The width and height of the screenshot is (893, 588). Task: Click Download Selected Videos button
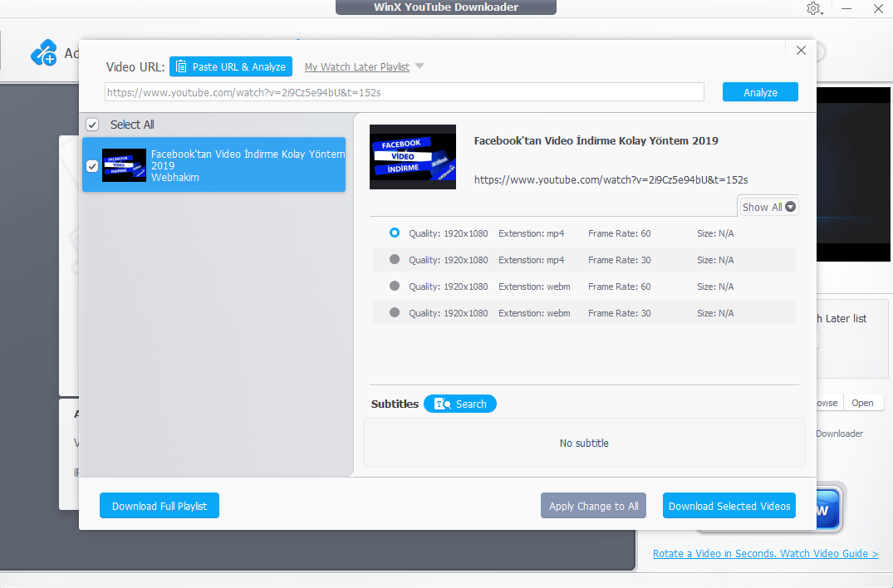pyautogui.click(x=729, y=506)
